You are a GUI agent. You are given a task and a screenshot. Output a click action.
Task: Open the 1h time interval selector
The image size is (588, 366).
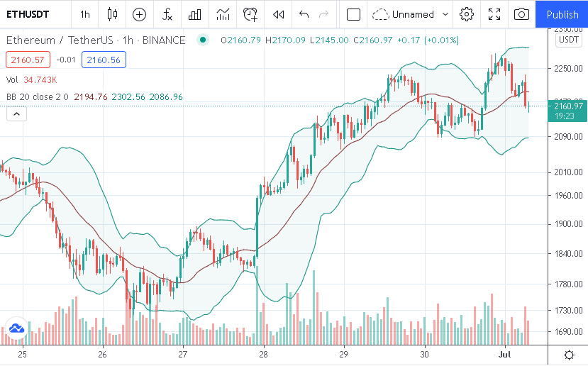[85, 14]
